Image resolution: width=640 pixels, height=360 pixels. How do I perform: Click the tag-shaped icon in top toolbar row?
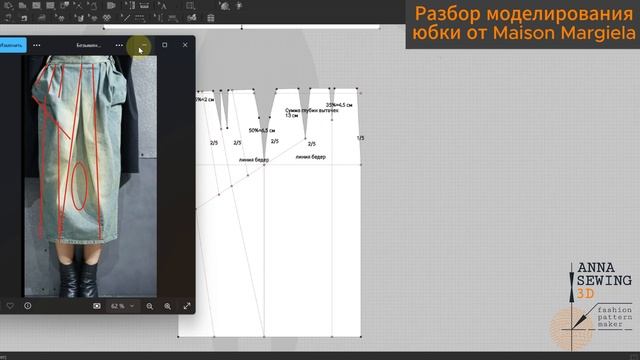pyautogui.click(x=111, y=6)
